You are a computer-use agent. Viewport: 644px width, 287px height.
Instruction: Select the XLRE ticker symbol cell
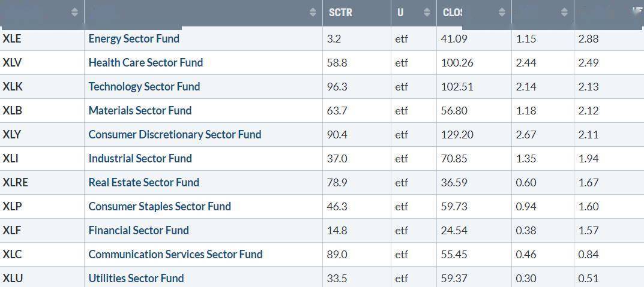pyautogui.click(x=15, y=182)
